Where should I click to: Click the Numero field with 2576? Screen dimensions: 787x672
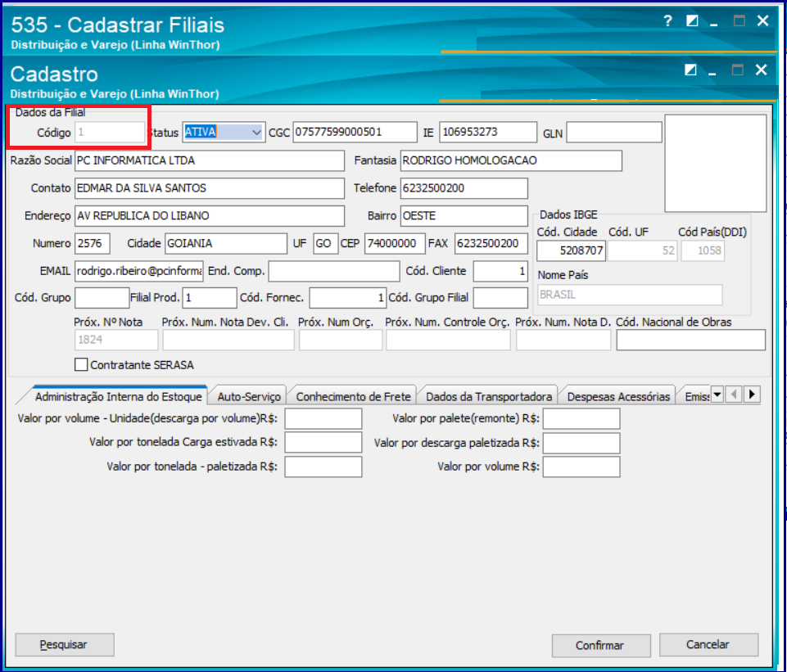point(93,243)
